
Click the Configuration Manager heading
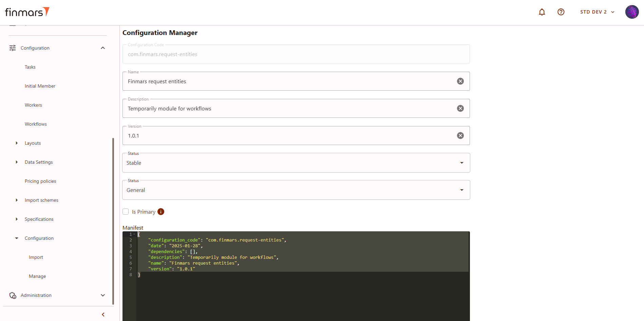coord(160,33)
